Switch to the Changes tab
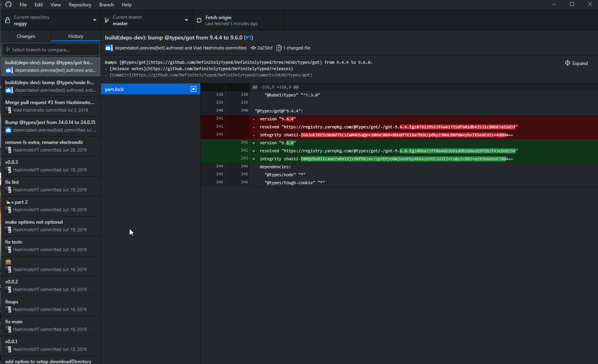Image resolution: width=598 pixels, height=364 pixels. click(x=26, y=36)
